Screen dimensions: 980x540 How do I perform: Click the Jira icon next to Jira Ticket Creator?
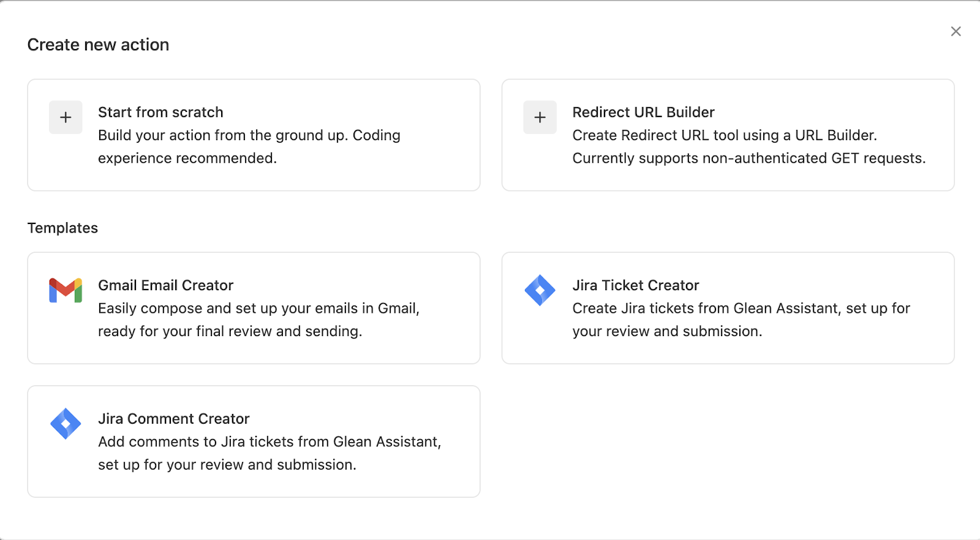(540, 291)
